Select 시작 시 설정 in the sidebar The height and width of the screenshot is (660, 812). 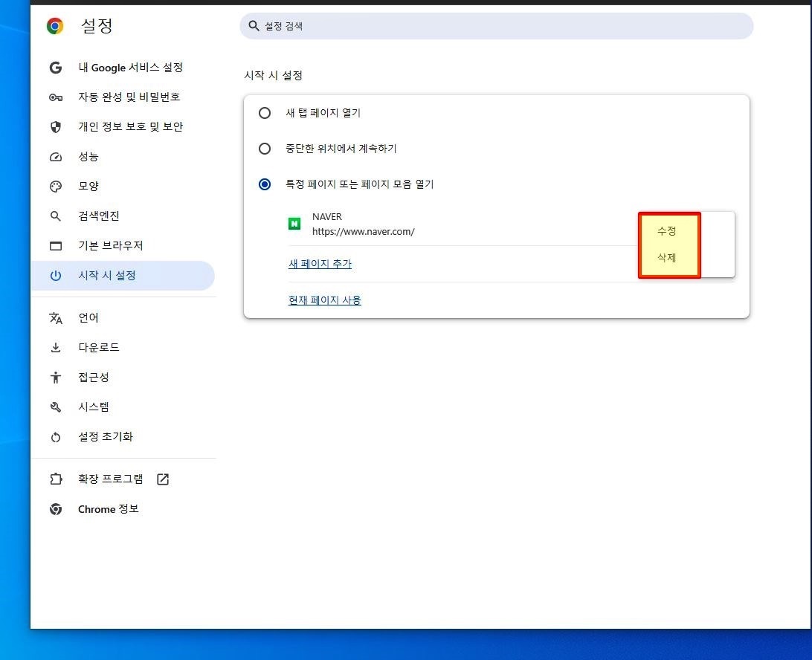tap(123, 276)
